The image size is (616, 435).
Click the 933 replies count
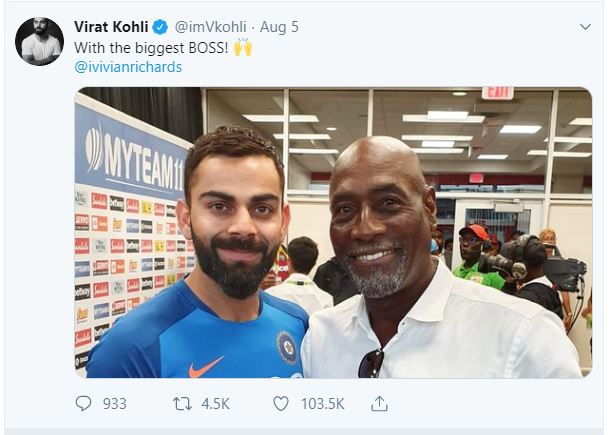click(x=115, y=403)
